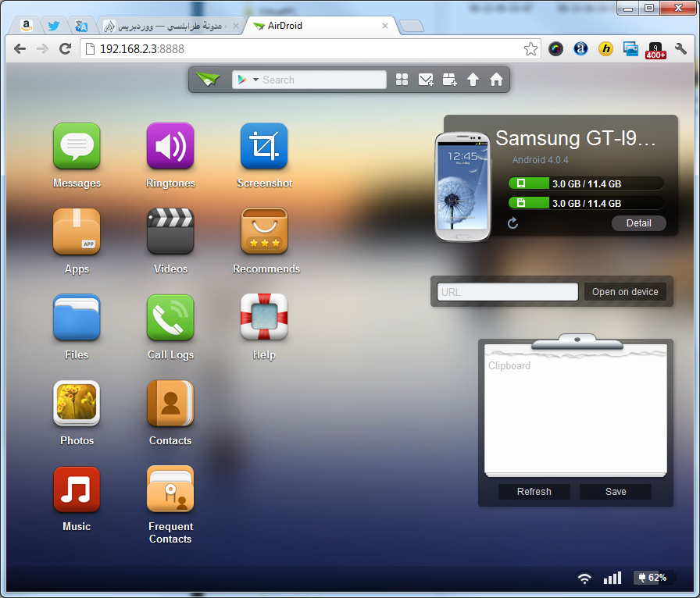Click the Detail button for device
The image size is (700, 598).
(x=639, y=223)
